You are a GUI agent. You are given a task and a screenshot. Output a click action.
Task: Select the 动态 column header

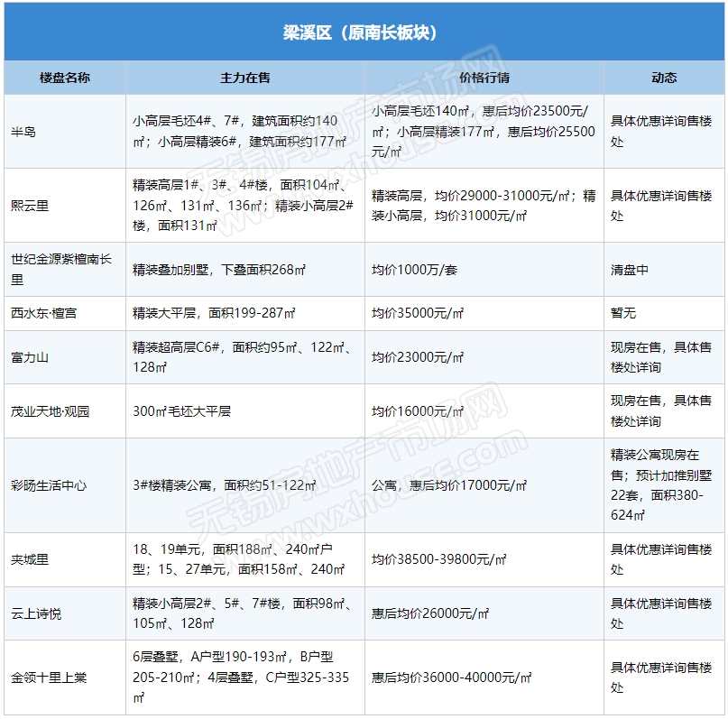[x=664, y=78]
